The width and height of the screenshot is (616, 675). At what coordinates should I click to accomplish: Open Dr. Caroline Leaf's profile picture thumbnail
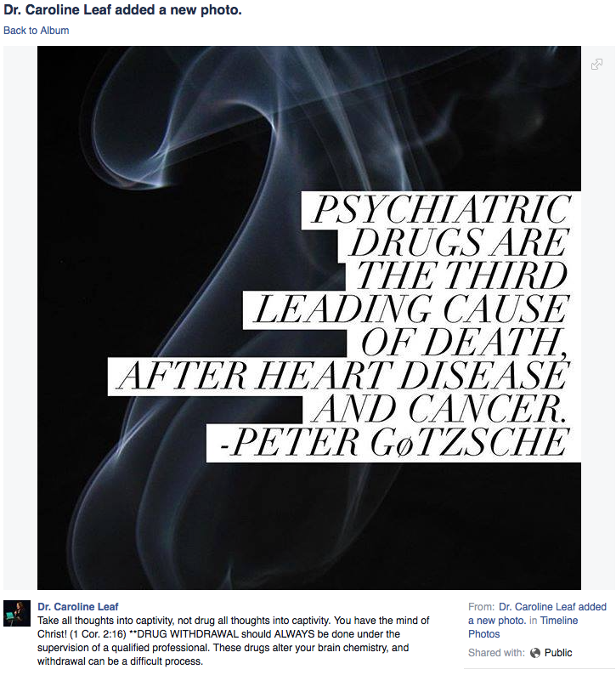coord(17,613)
